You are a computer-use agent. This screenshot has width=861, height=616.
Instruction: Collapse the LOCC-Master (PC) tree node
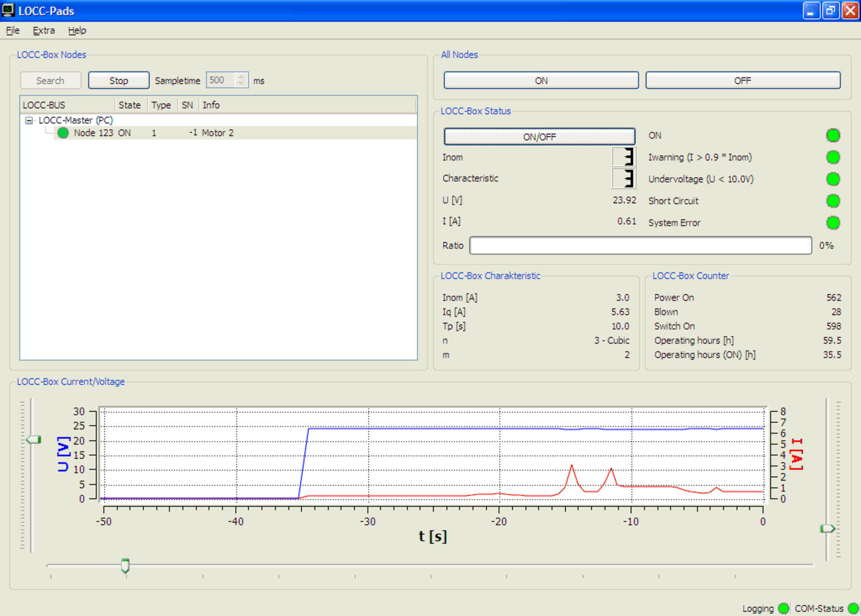(x=29, y=120)
